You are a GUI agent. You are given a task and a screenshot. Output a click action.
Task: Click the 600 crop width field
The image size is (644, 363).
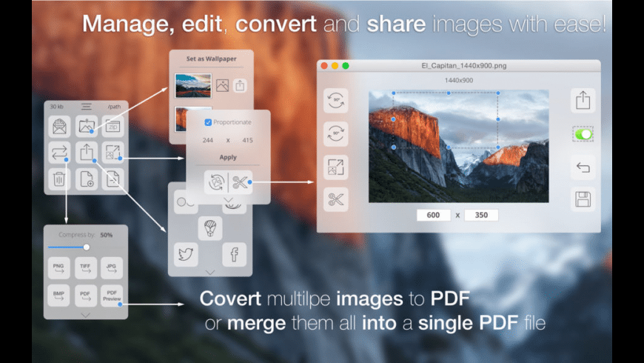click(433, 215)
